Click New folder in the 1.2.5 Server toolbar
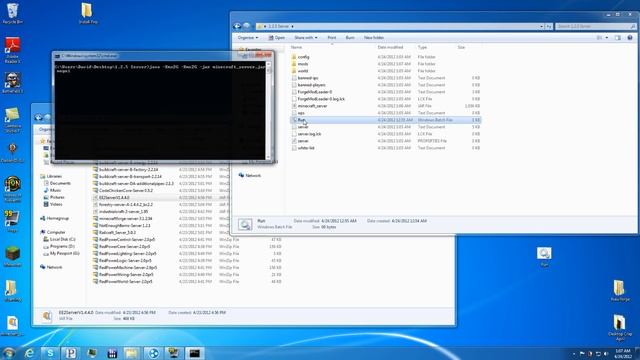 click(x=374, y=38)
